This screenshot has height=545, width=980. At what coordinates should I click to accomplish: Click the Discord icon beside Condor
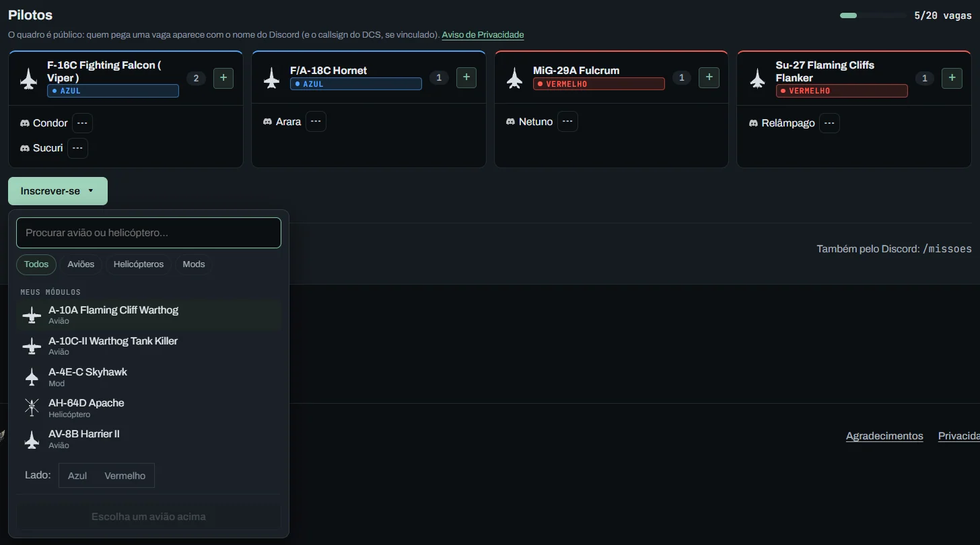(25, 123)
